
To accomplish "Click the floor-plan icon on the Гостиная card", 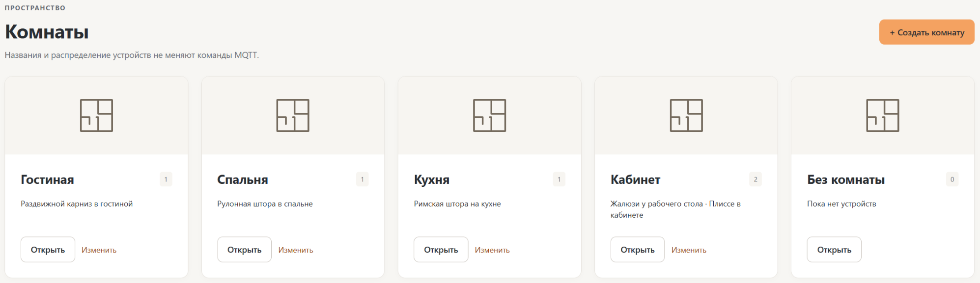I will coord(96,115).
